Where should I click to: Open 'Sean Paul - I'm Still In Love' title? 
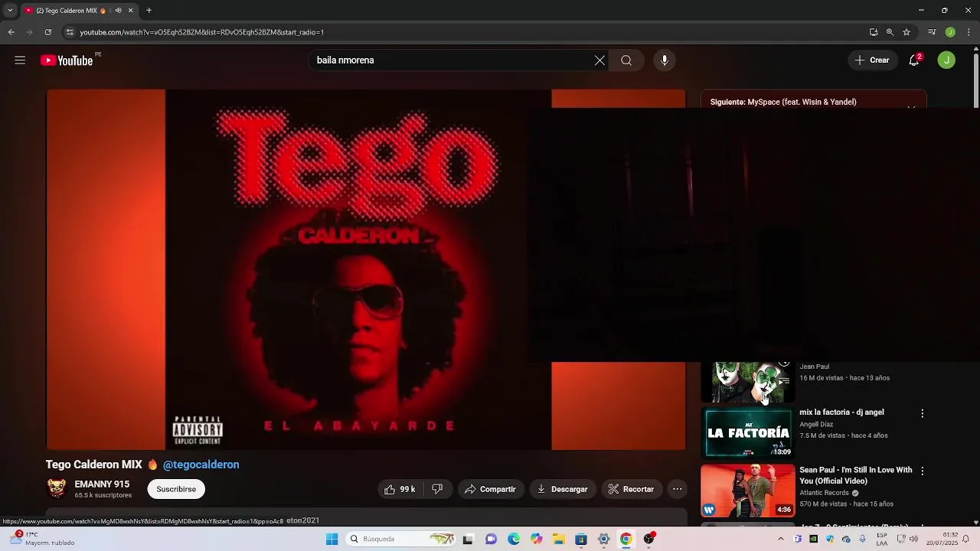click(855, 475)
